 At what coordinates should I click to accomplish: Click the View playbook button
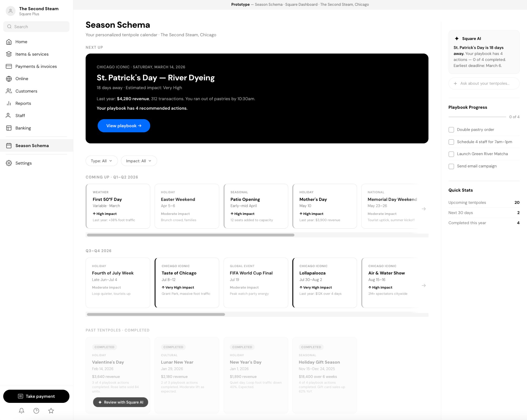click(x=124, y=126)
